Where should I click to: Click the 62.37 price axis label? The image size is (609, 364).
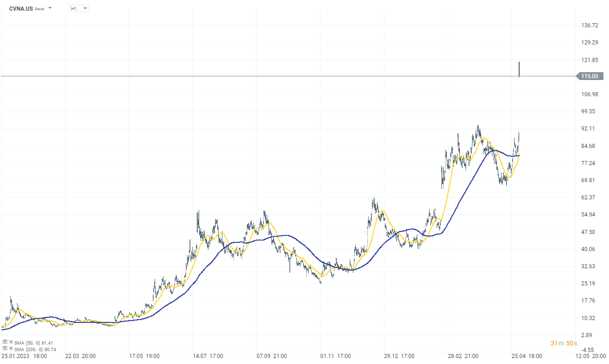(x=589, y=197)
